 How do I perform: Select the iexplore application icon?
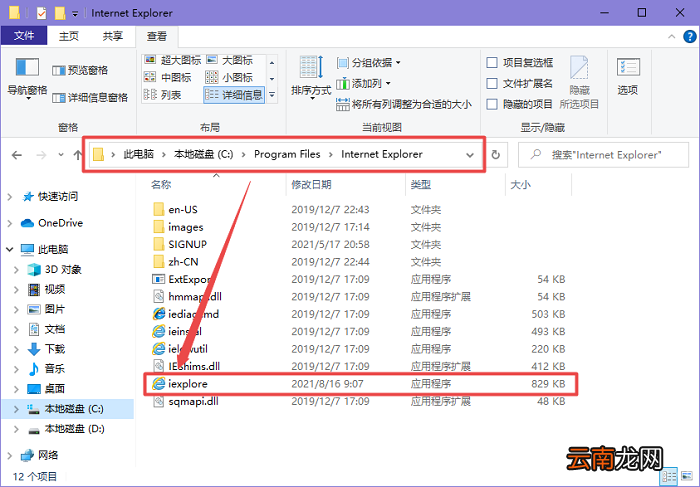[158, 383]
